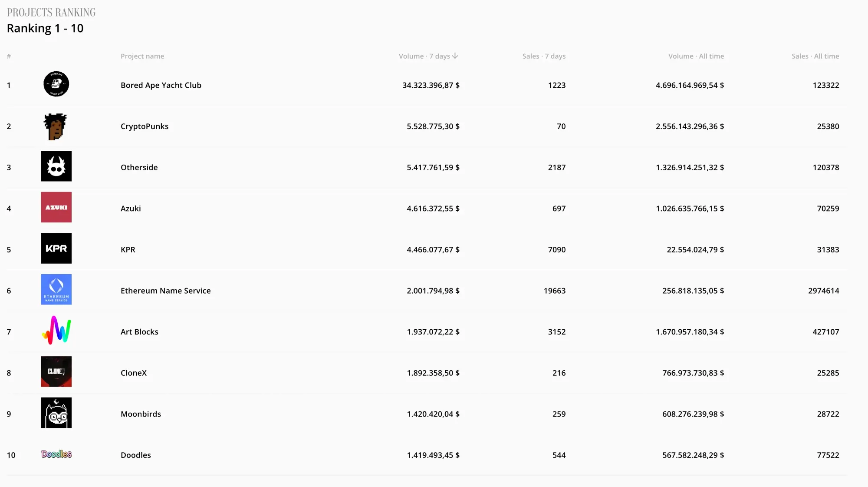This screenshot has height=487, width=868.
Task: Click the red Azuki logo
Action: coord(56,207)
